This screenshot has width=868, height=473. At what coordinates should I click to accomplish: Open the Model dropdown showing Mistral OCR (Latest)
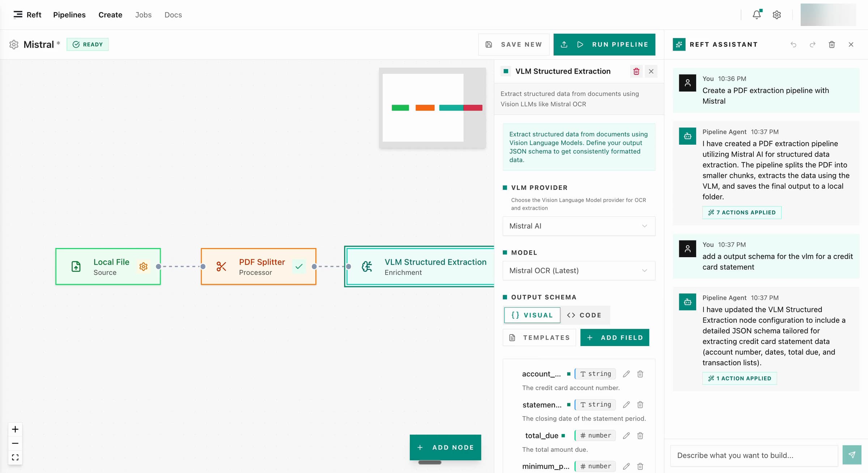point(579,270)
